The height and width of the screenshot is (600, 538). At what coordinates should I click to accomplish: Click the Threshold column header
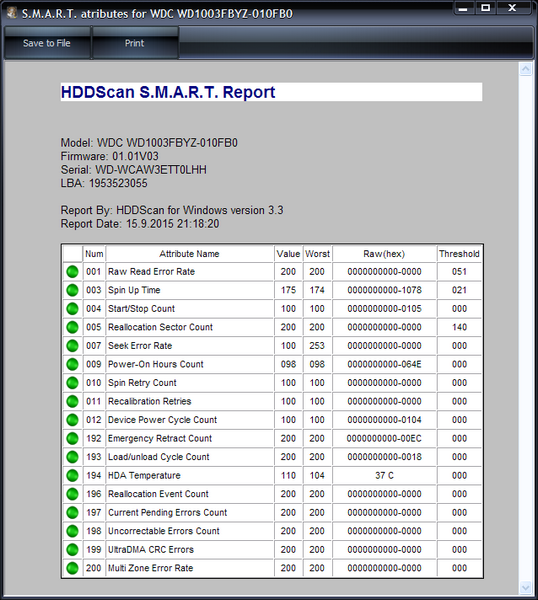459,254
